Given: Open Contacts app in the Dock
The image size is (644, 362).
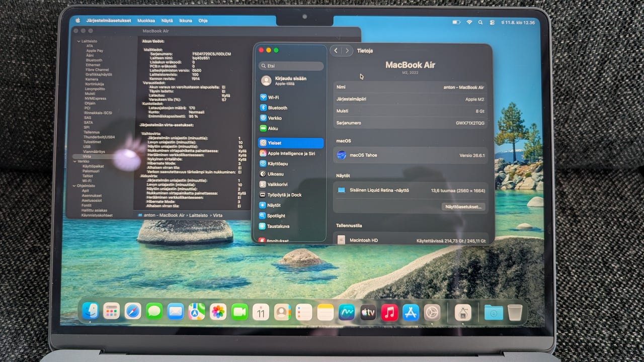Looking at the screenshot, I should 282,312.
